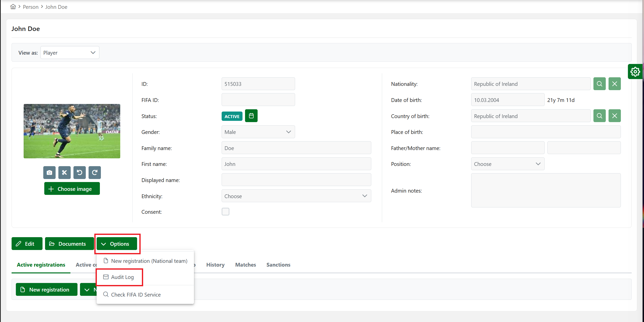
Task: Open the status calendar icon button
Action: point(251,116)
